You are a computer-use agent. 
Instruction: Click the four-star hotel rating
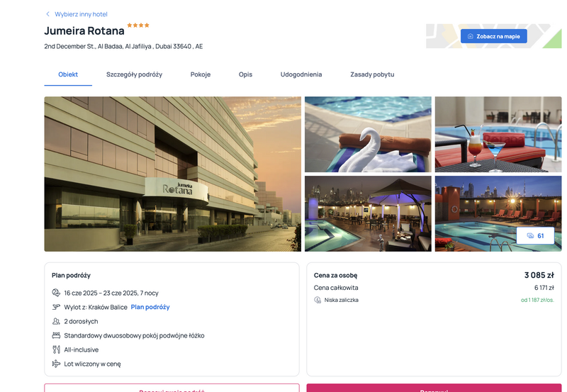(x=138, y=26)
